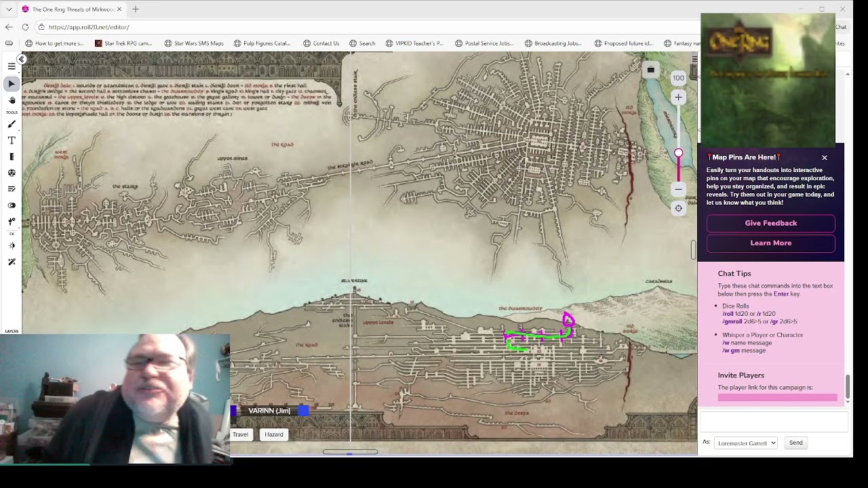Screen dimensions: 868x488
Task: Switch to The One Ring Threats tab
Action: [x=73, y=9]
